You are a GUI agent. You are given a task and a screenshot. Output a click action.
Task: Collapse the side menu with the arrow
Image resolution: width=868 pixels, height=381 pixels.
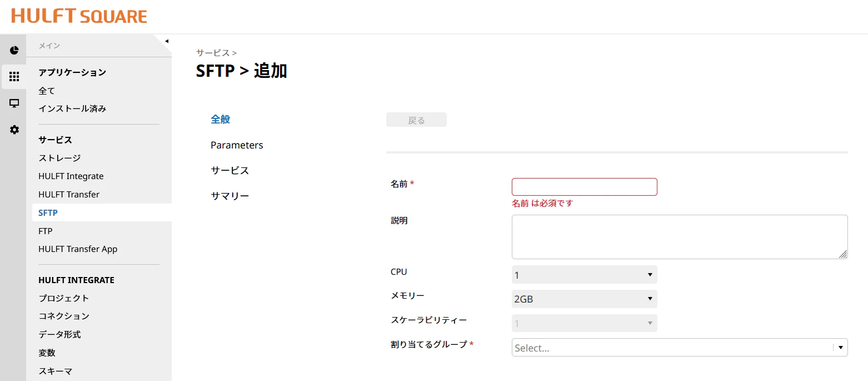tap(166, 41)
